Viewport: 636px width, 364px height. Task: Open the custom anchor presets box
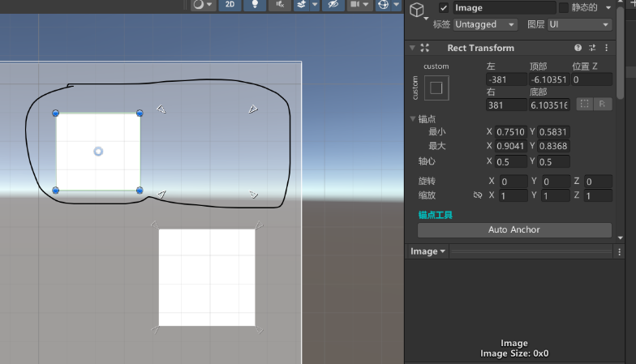(x=436, y=88)
